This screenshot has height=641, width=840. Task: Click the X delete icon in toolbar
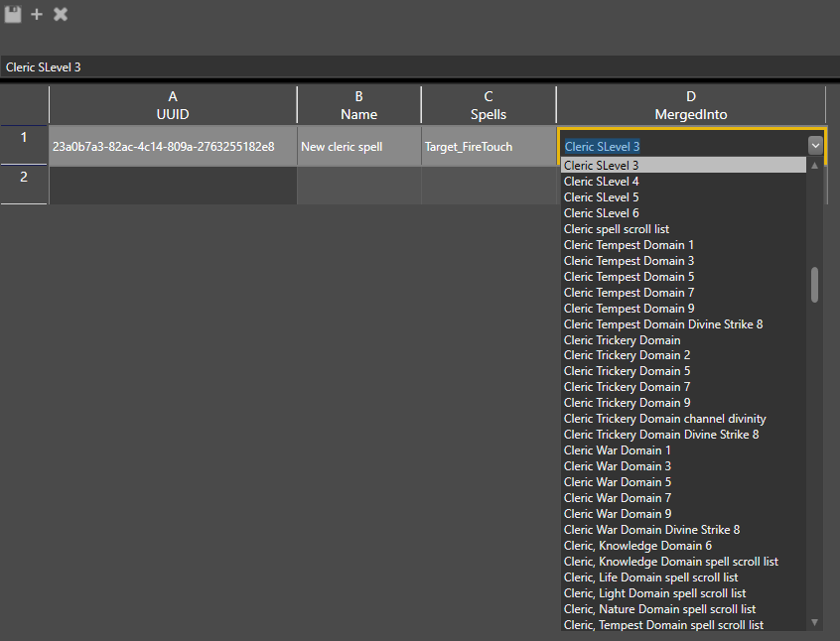coord(61,14)
